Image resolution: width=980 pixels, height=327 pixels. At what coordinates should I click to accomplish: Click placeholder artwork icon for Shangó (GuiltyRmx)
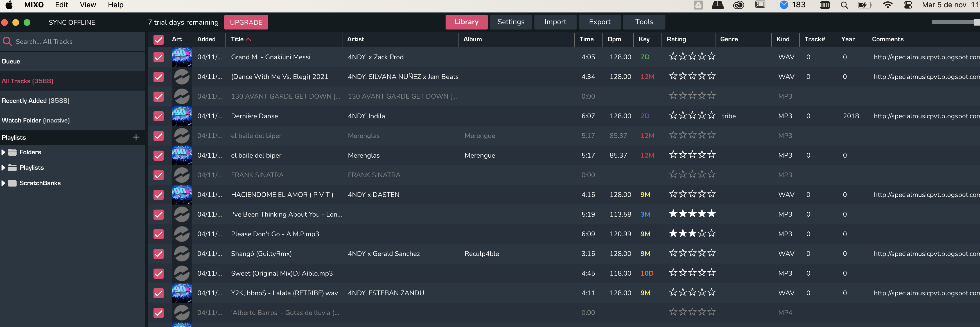[182, 254]
